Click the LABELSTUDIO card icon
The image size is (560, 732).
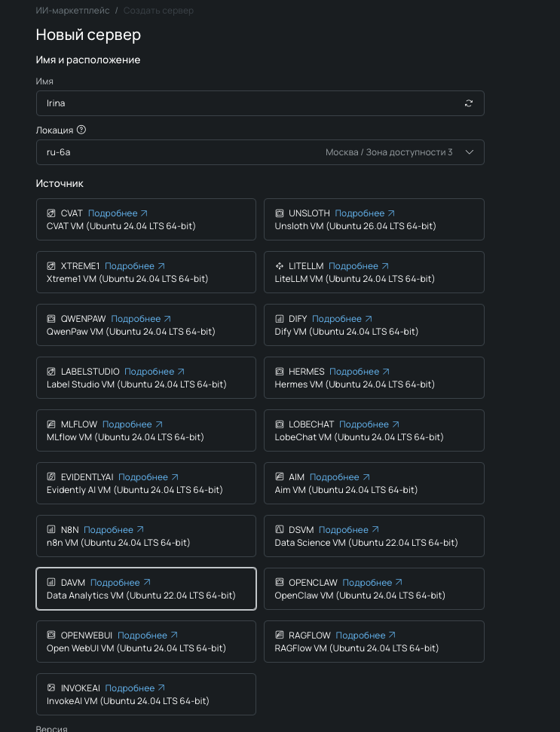pyautogui.click(x=51, y=372)
